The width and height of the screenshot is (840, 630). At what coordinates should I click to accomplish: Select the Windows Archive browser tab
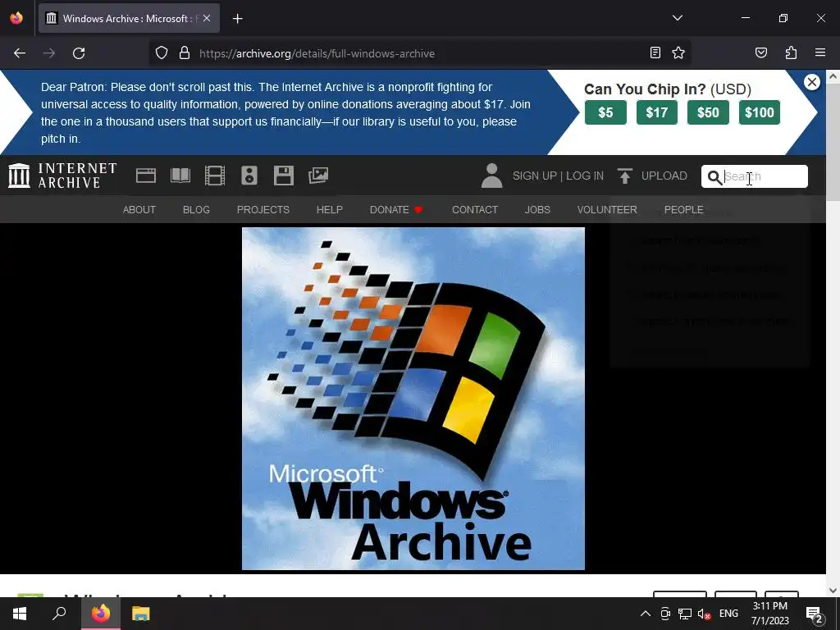pyautogui.click(x=129, y=18)
